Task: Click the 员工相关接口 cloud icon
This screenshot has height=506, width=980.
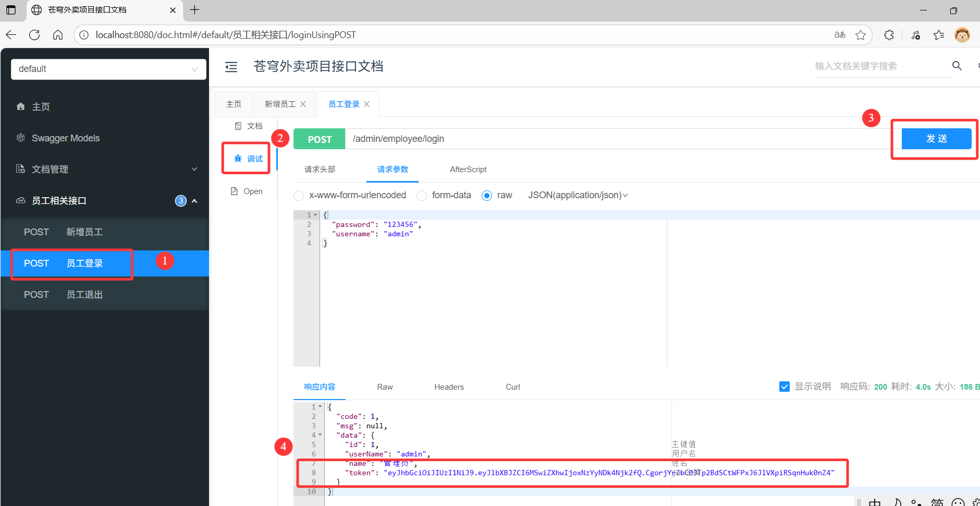Action: (21, 200)
